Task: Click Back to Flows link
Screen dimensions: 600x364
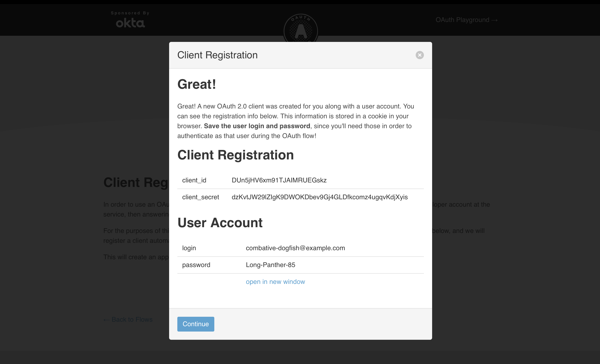Action: (128, 319)
